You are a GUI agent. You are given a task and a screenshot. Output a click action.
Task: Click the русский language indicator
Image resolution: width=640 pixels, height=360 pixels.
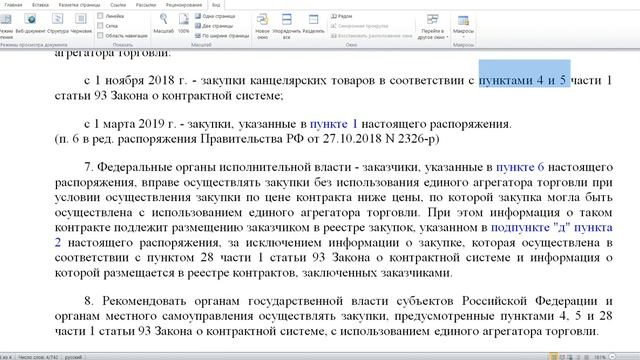(x=73, y=357)
